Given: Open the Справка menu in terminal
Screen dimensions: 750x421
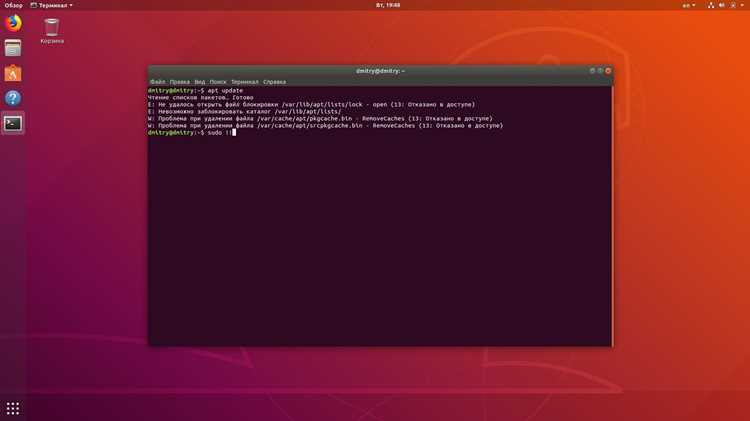Looking at the screenshot, I should 274,82.
